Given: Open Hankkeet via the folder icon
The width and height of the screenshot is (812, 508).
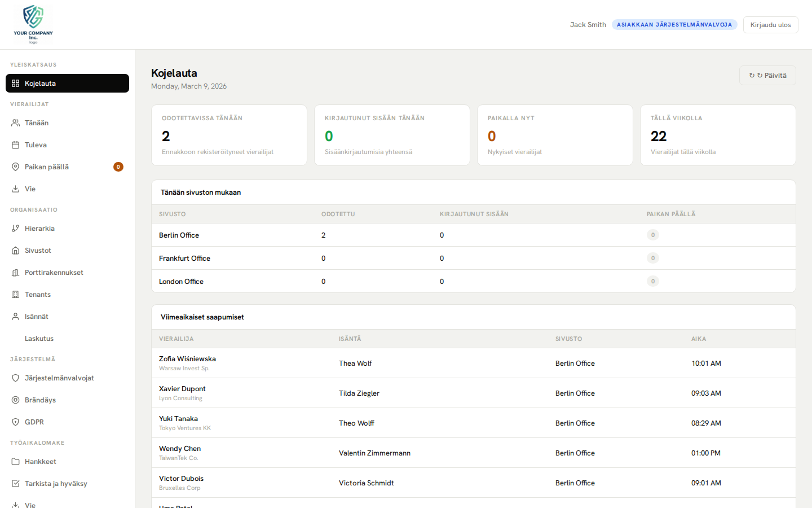Looking at the screenshot, I should click(15, 461).
